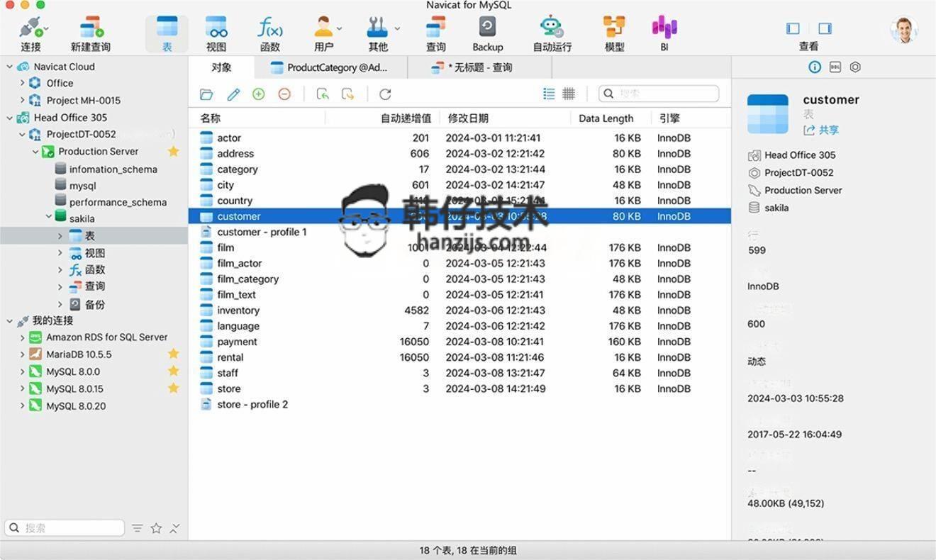The height and width of the screenshot is (560, 936).
Task: Select the payment table row
Action: 459,342
